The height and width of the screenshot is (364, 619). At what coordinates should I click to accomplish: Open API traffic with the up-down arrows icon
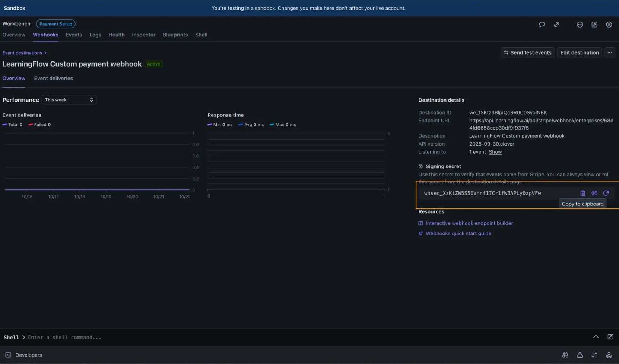click(x=594, y=355)
